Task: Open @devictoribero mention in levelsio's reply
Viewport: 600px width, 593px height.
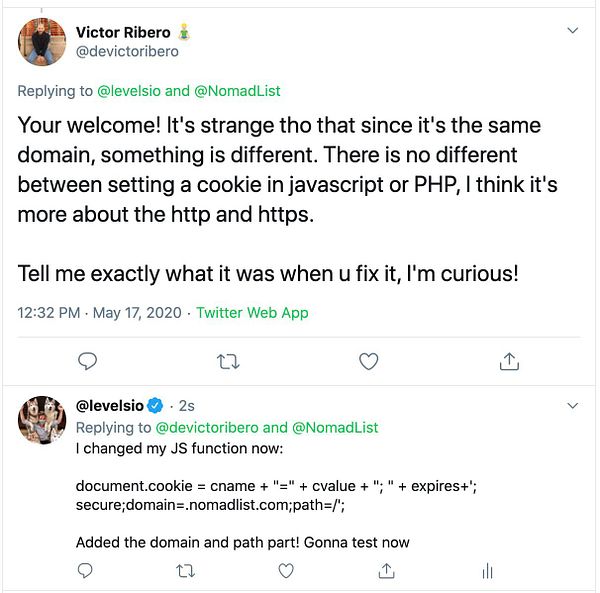Action: tap(207, 427)
